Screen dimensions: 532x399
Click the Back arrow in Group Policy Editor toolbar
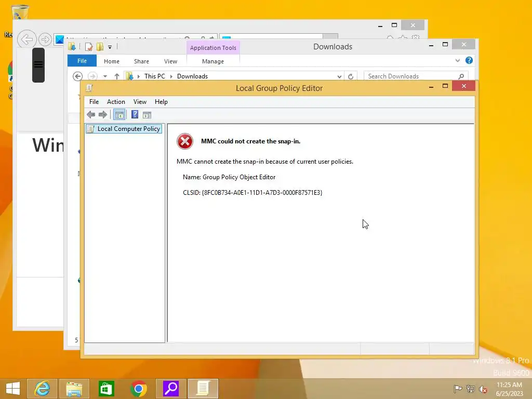pyautogui.click(x=91, y=115)
